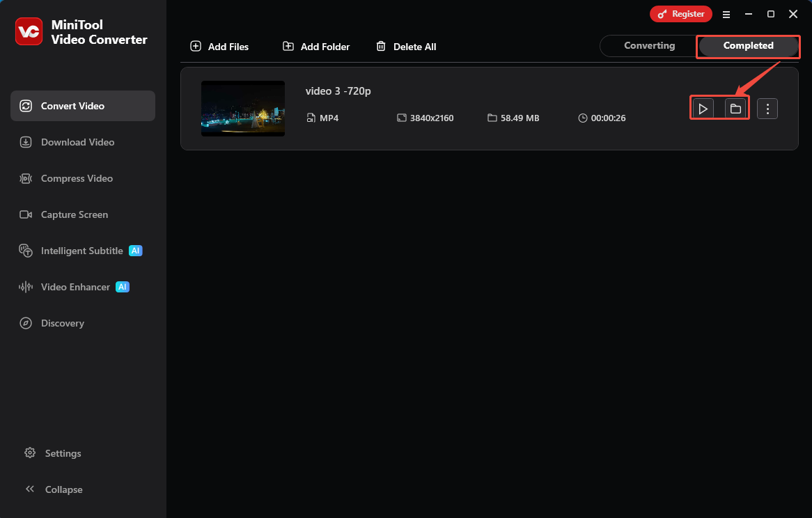
Task: Click the Collapse double-chevron icon
Action: pyautogui.click(x=30, y=489)
